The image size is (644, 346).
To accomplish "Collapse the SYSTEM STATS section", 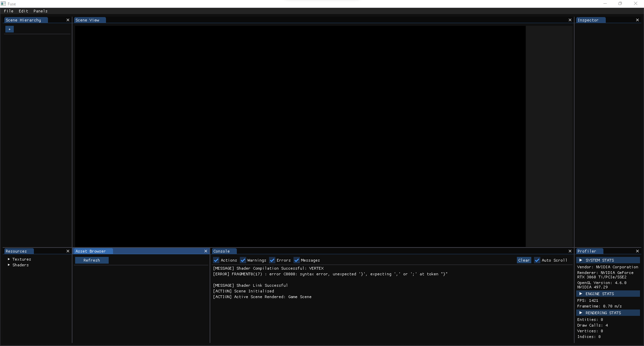I will coord(608,260).
